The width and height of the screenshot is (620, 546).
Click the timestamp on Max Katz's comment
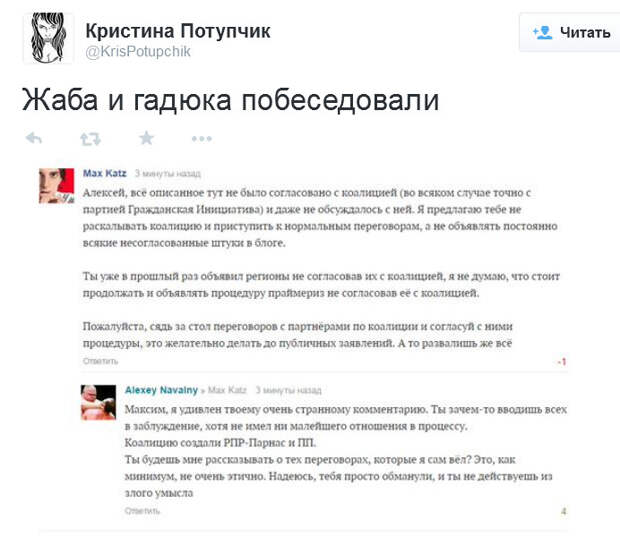click(168, 174)
